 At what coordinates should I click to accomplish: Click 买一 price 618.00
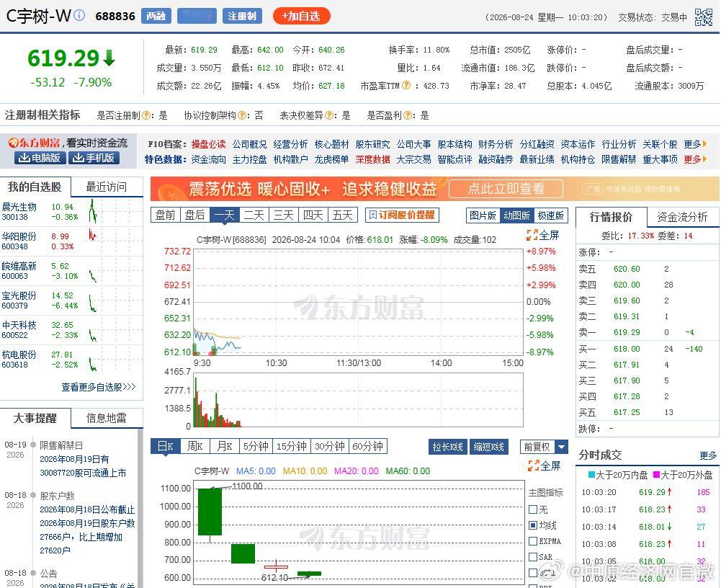point(626,349)
